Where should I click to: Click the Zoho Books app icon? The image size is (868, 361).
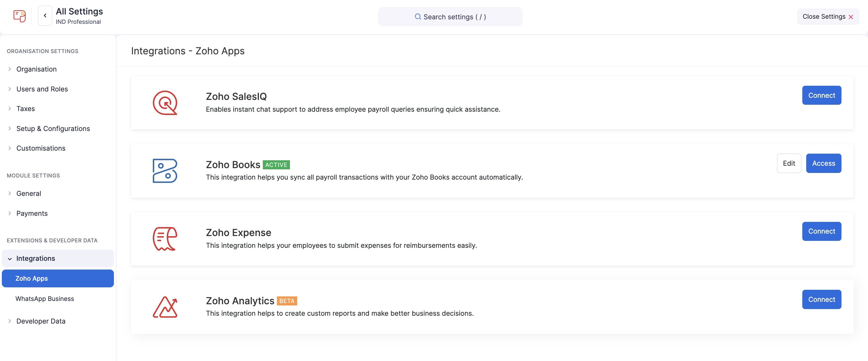point(165,171)
